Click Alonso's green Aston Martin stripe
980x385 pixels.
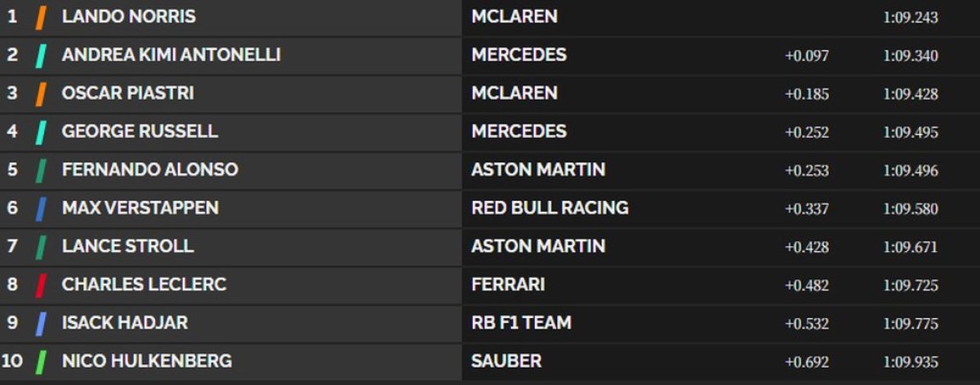pos(41,170)
